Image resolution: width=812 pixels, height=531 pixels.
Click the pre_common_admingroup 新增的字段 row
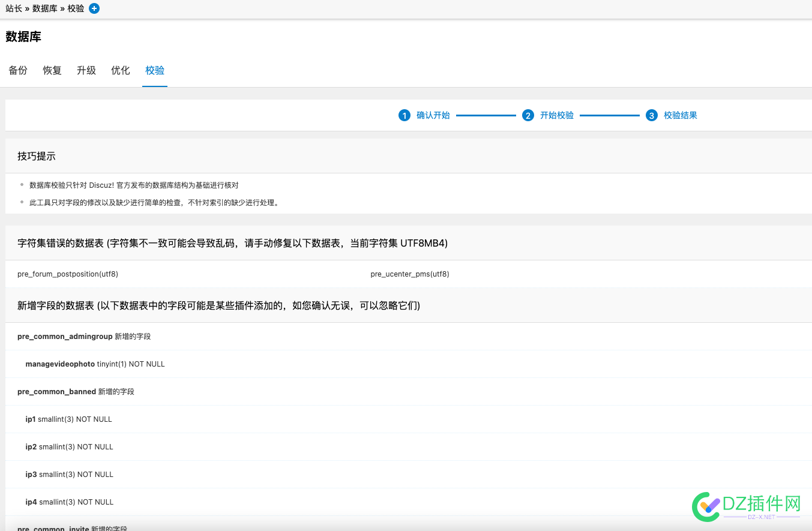pyautogui.click(x=409, y=337)
